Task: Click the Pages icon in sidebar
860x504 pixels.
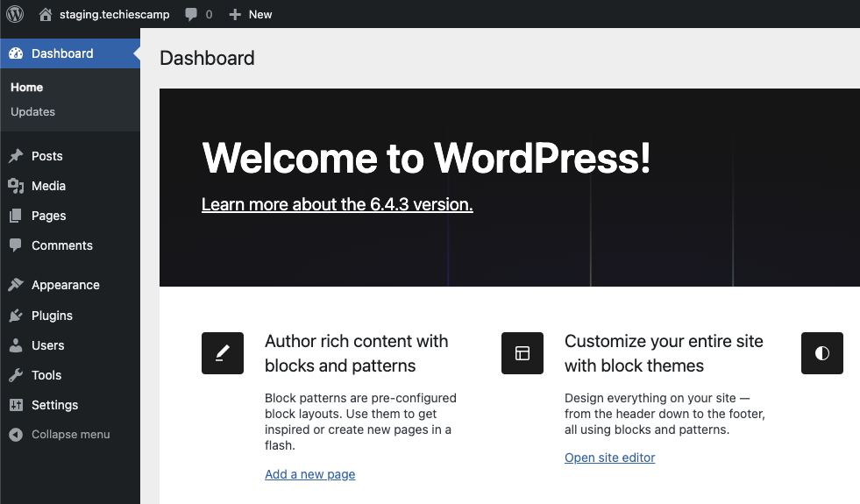Action: 16,216
